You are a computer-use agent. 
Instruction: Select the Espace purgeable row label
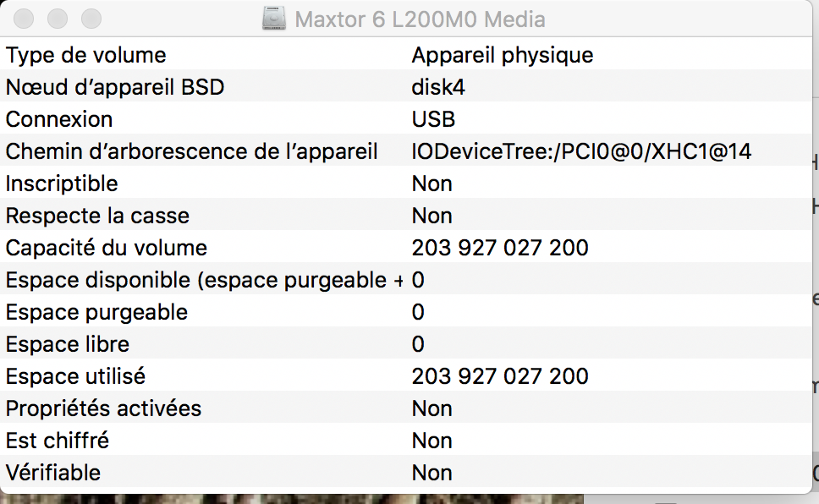coord(96,313)
